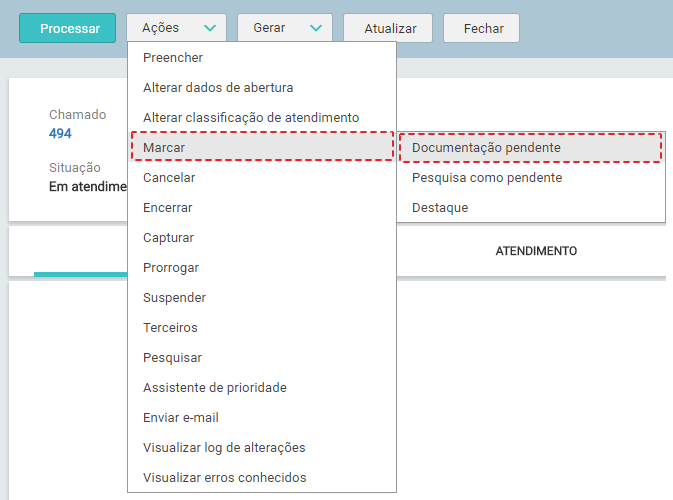673x500 pixels.
Task: Choose Alterar classificação de atendimento
Action: click(x=262, y=118)
